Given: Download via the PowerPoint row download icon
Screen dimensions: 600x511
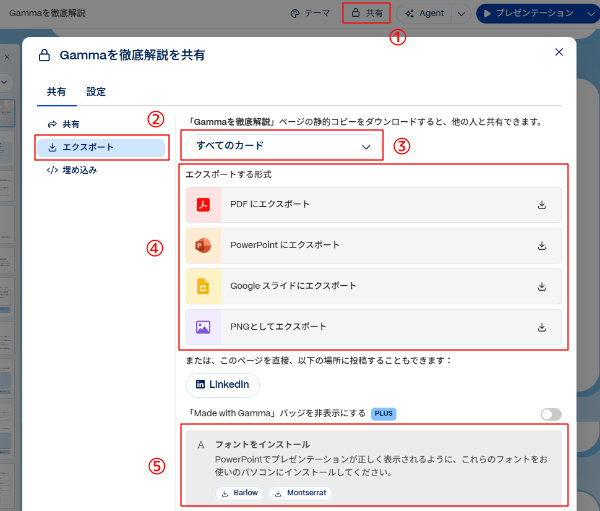Looking at the screenshot, I should 541,246.
